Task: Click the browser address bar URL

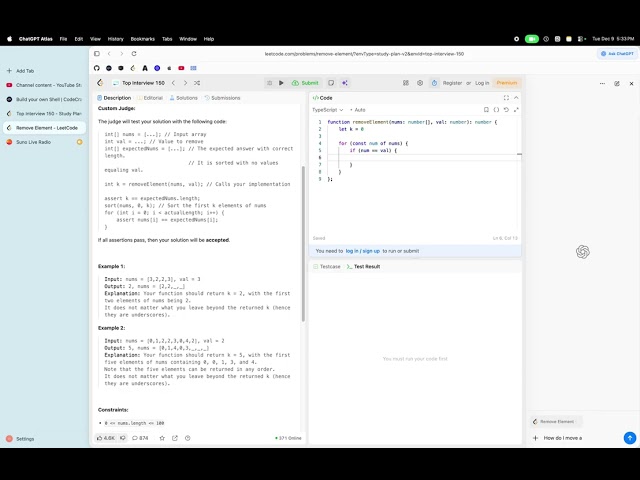Action: [x=364, y=53]
